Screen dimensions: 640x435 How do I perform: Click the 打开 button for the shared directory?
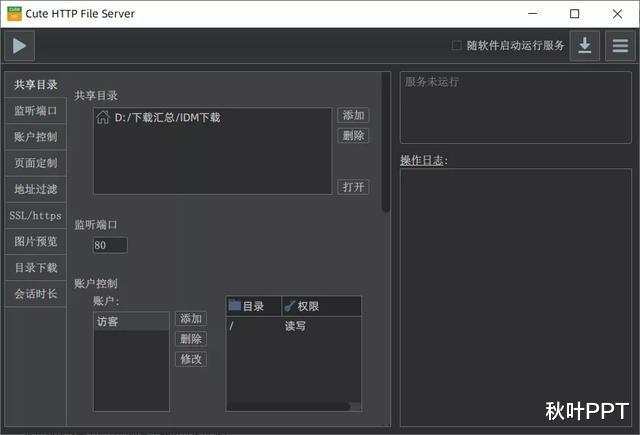[x=353, y=187]
